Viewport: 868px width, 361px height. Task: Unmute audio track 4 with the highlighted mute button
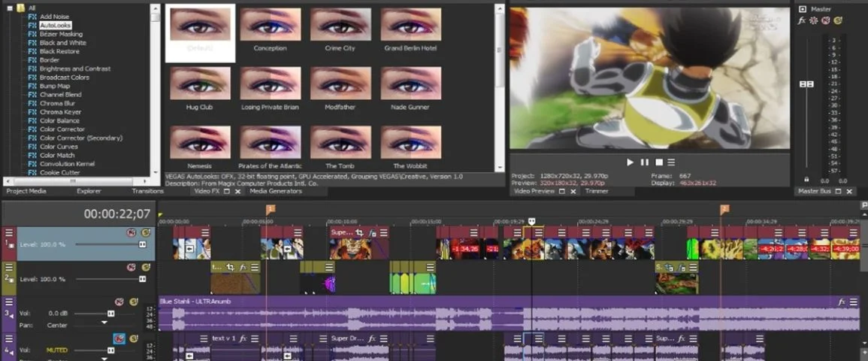point(119,338)
